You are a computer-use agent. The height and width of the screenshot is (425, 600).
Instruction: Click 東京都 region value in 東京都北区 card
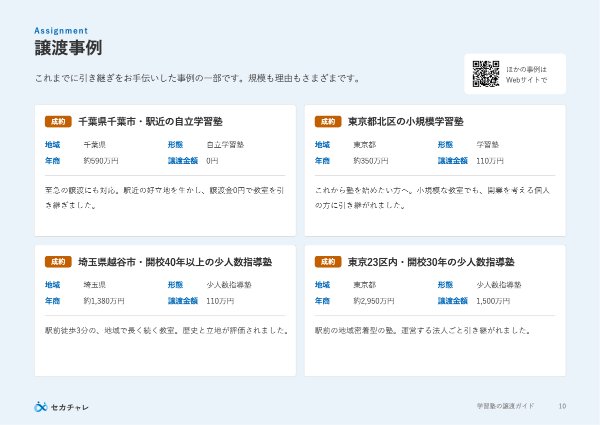click(365, 145)
